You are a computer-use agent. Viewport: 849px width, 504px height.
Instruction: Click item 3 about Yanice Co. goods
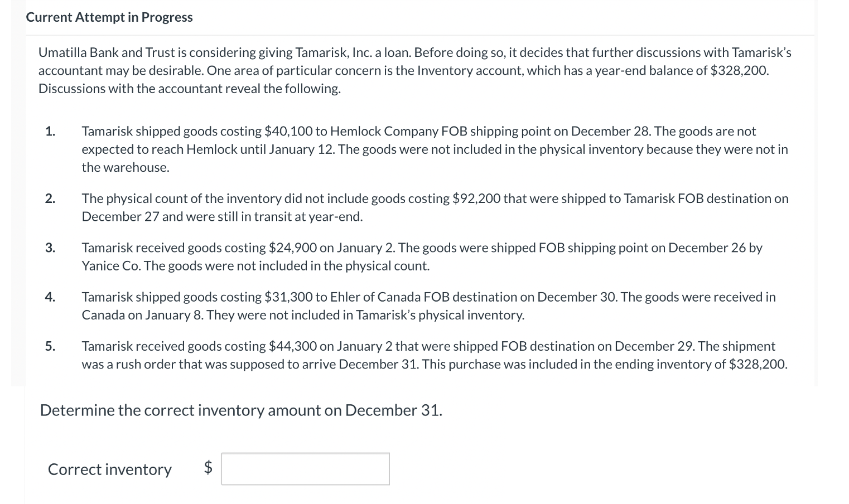point(422,256)
